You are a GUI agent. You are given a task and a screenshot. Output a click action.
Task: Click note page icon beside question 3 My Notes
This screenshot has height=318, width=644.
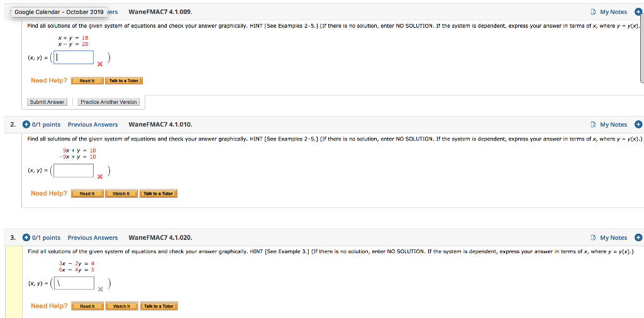tap(594, 238)
